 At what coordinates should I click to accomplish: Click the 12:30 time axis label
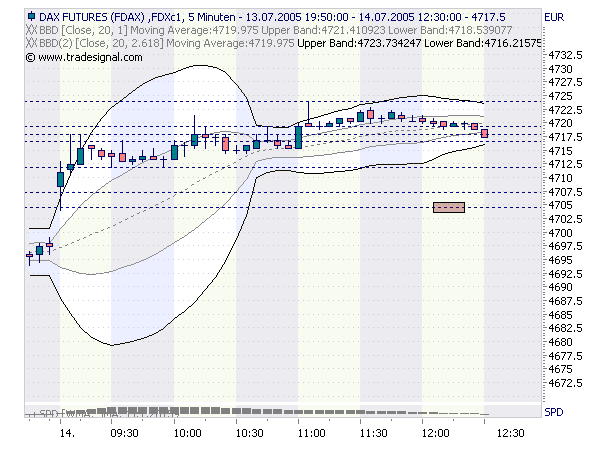510,433
